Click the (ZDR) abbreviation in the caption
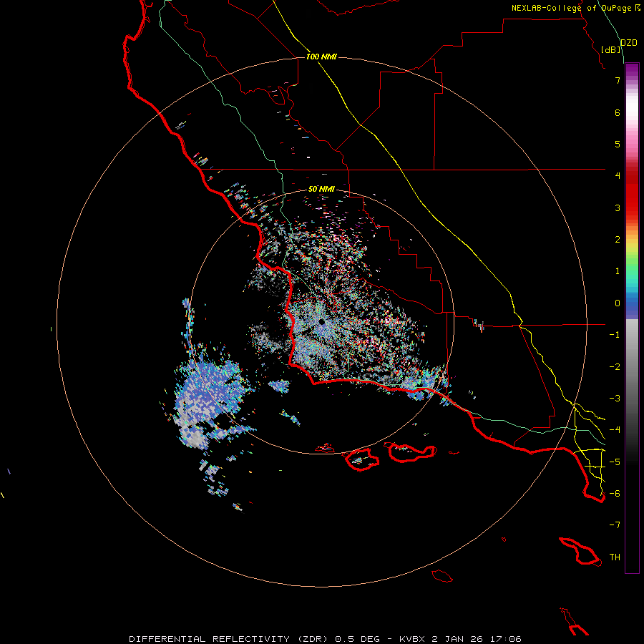 (x=313, y=639)
